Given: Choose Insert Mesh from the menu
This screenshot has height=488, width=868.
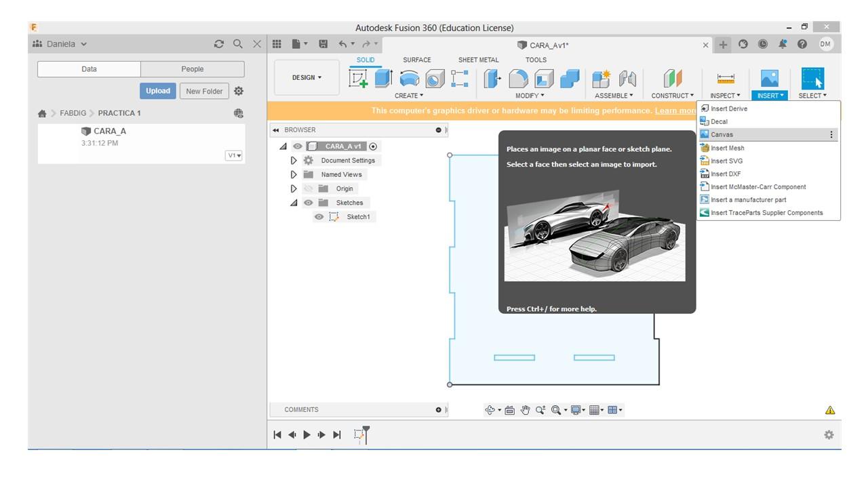Looking at the screenshot, I should pos(769,148).
